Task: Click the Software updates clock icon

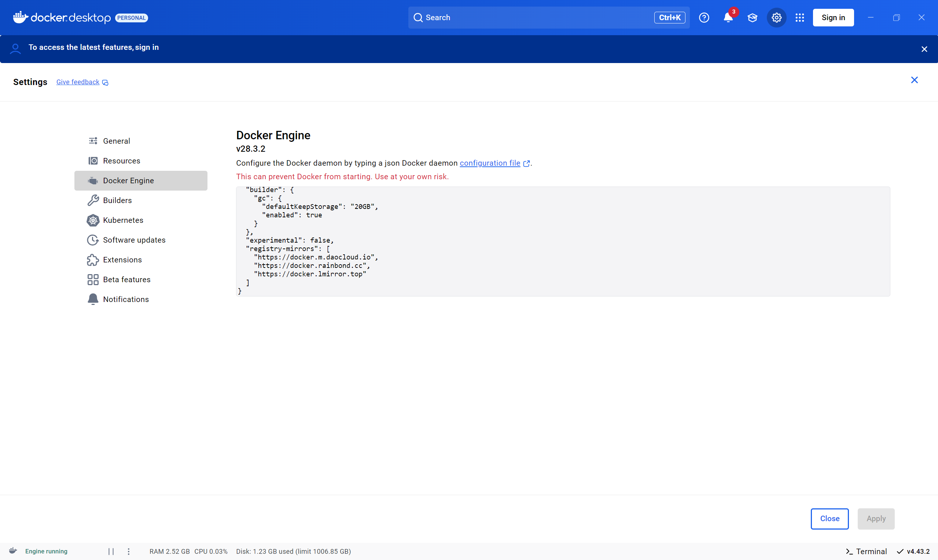Action: pyautogui.click(x=93, y=240)
